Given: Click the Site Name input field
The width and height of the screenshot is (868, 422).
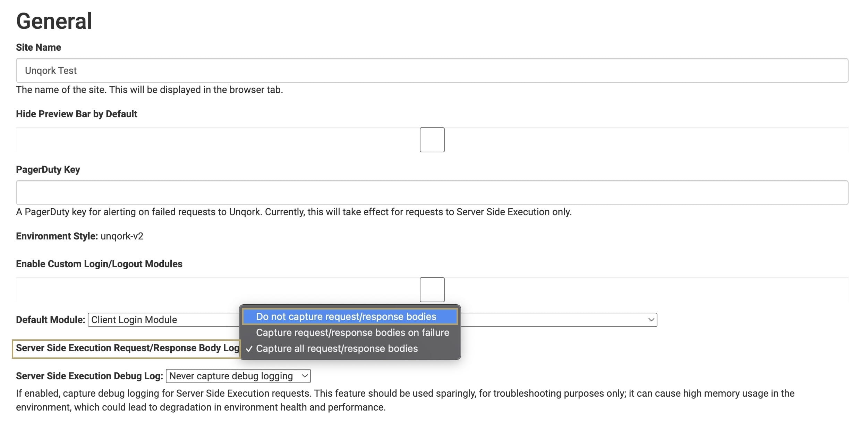Looking at the screenshot, I should (x=432, y=70).
